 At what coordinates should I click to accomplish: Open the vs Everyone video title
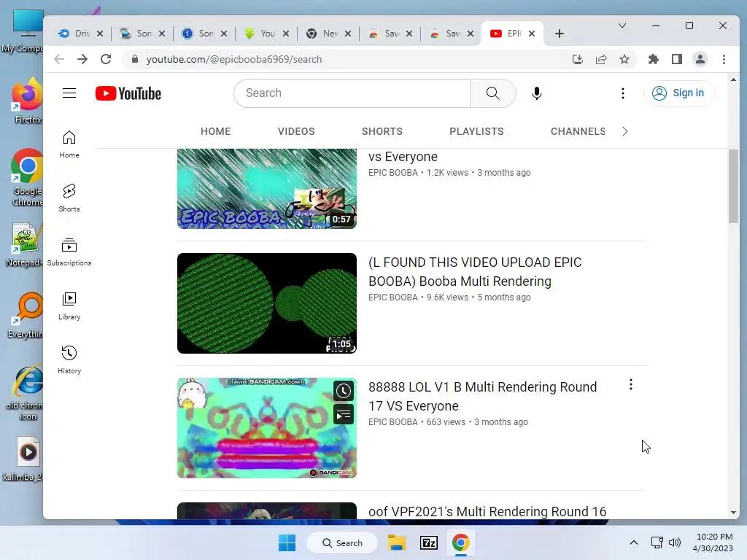pyautogui.click(x=403, y=157)
